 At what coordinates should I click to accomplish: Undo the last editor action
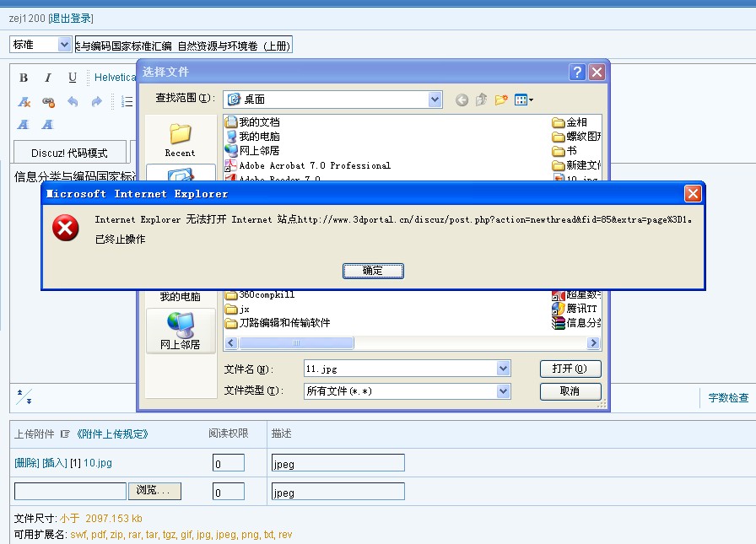coord(73,102)
